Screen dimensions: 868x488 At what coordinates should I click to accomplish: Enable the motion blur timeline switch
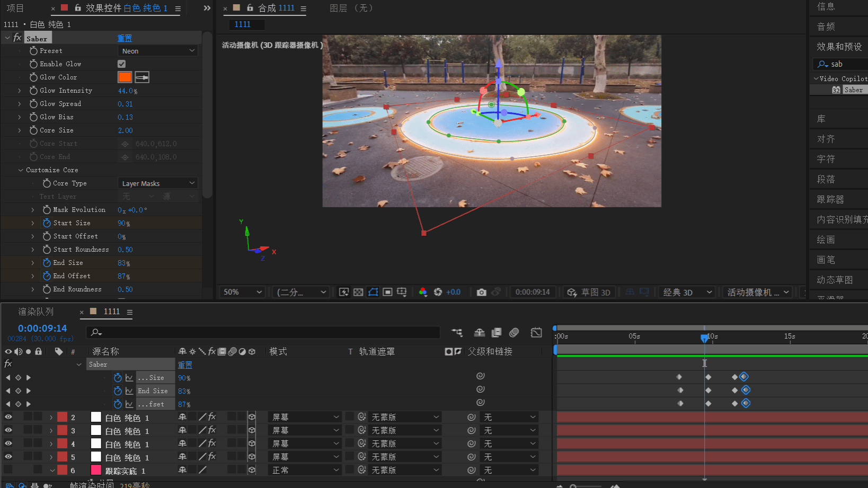click(x=513, y=332)
